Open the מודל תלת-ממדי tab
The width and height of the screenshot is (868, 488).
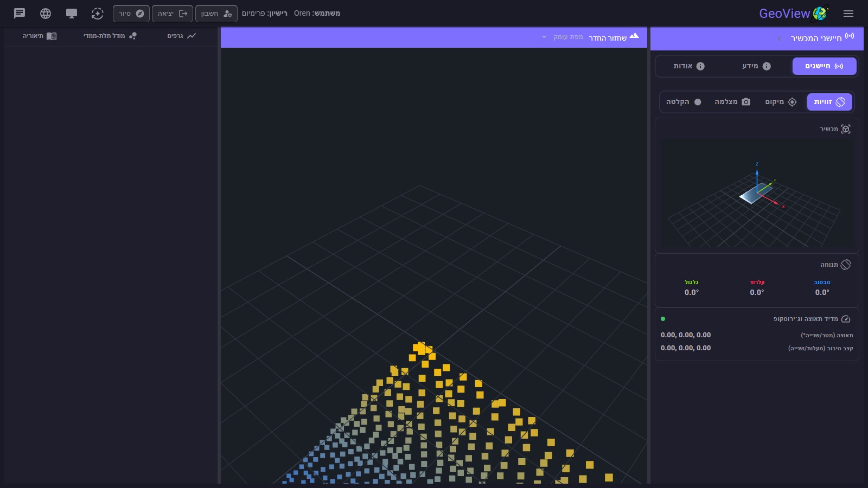[110, 36]
